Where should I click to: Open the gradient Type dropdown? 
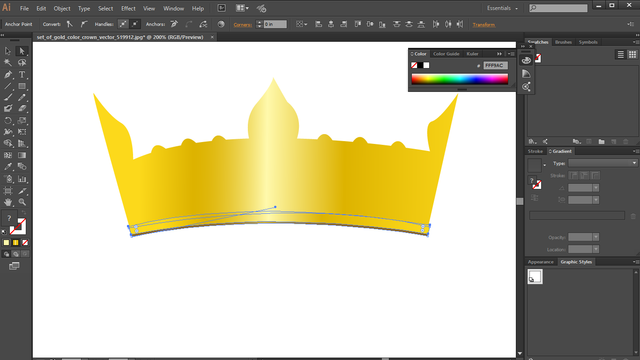pos(603,163)
